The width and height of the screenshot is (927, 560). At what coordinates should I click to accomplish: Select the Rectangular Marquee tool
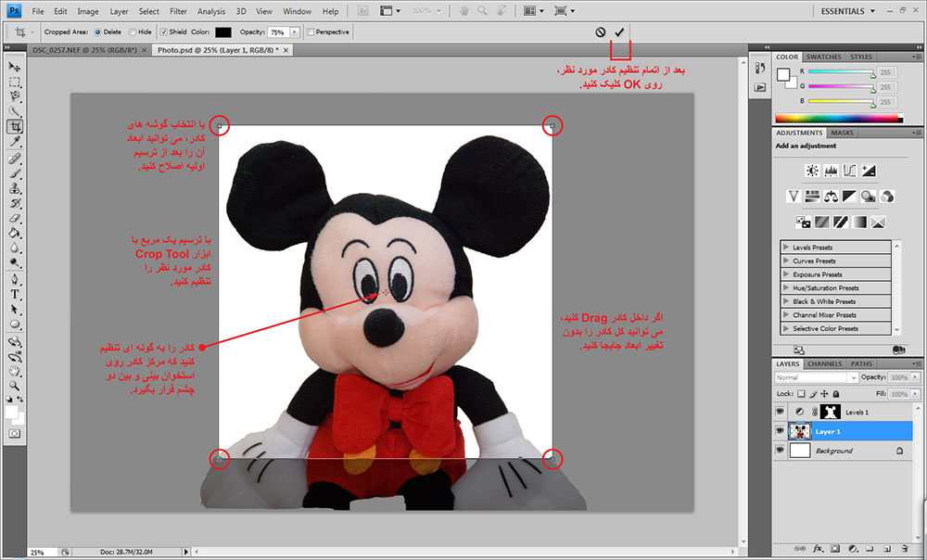click(15, 82)
